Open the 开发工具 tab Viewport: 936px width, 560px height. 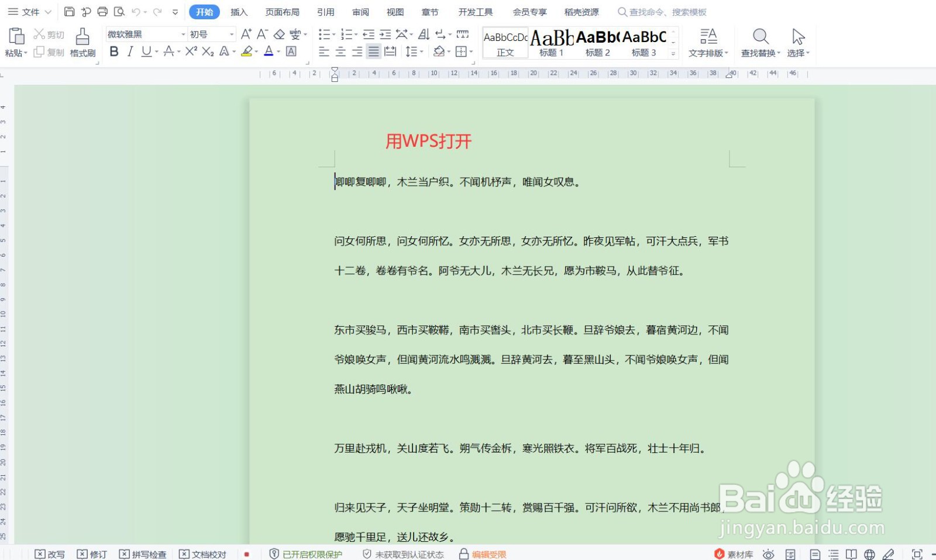[475, 12]
